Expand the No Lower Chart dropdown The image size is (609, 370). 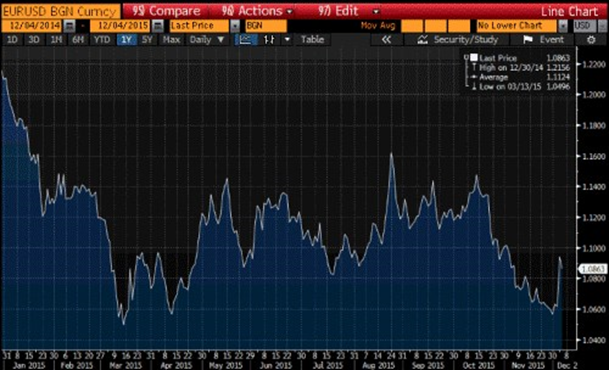coord(563,26)
